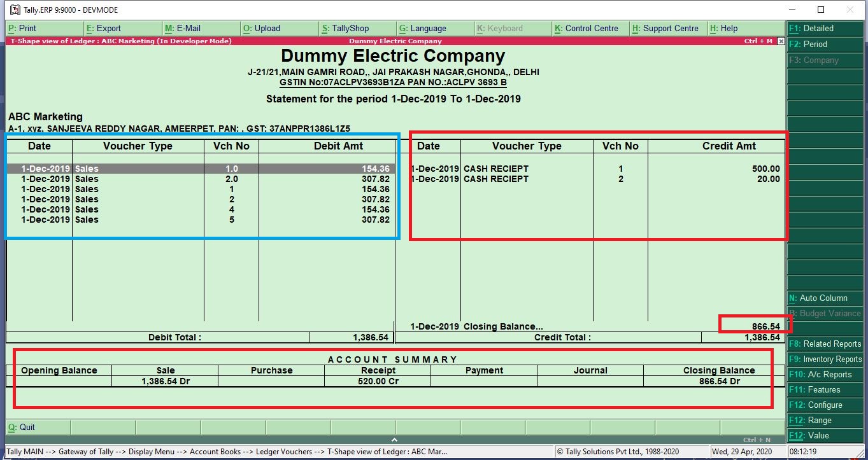Click the N: Auto Column button
This screenshot has height=460, width=868.
click(x=825, y=298)
